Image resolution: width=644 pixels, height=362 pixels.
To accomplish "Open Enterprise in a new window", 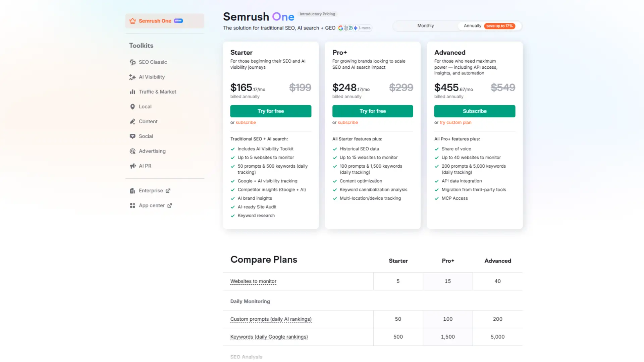I will click(x=151, y=190).
